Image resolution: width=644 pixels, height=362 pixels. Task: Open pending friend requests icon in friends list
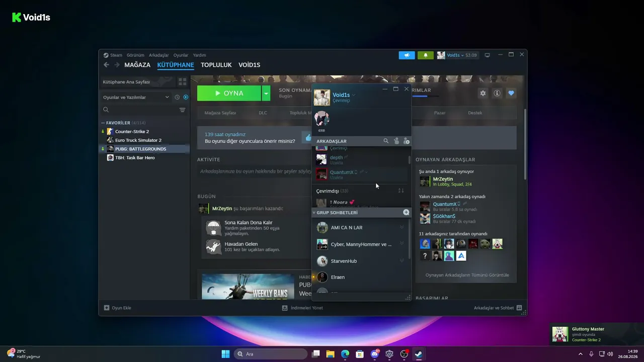tap(396, 141)
